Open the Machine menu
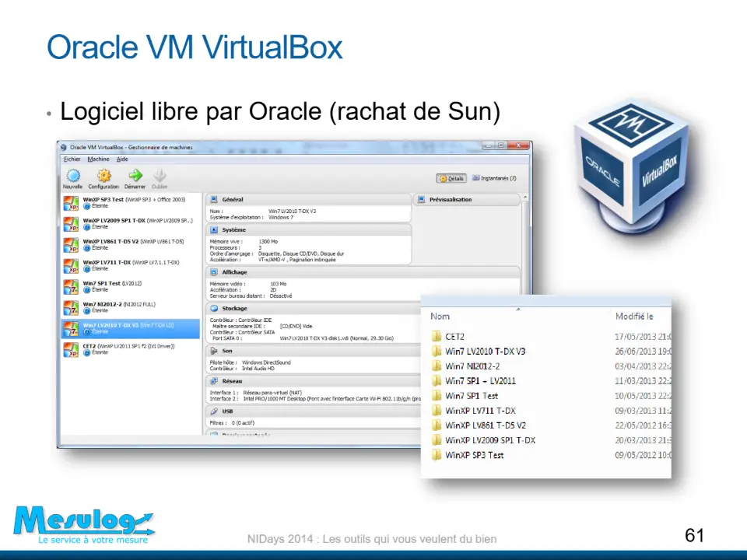 pyautogui.click(x=98, y=159)
